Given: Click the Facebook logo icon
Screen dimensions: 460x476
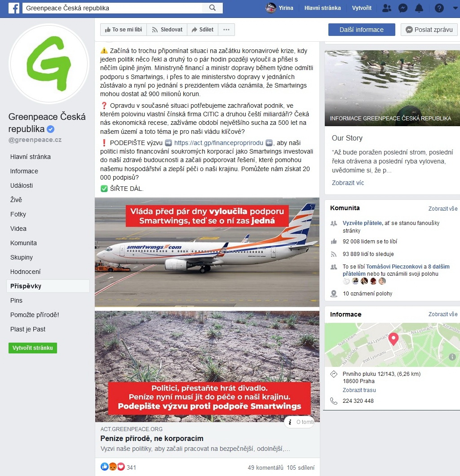Looking at the screenshot, I should pyautogui.click(x=13, y=8).
